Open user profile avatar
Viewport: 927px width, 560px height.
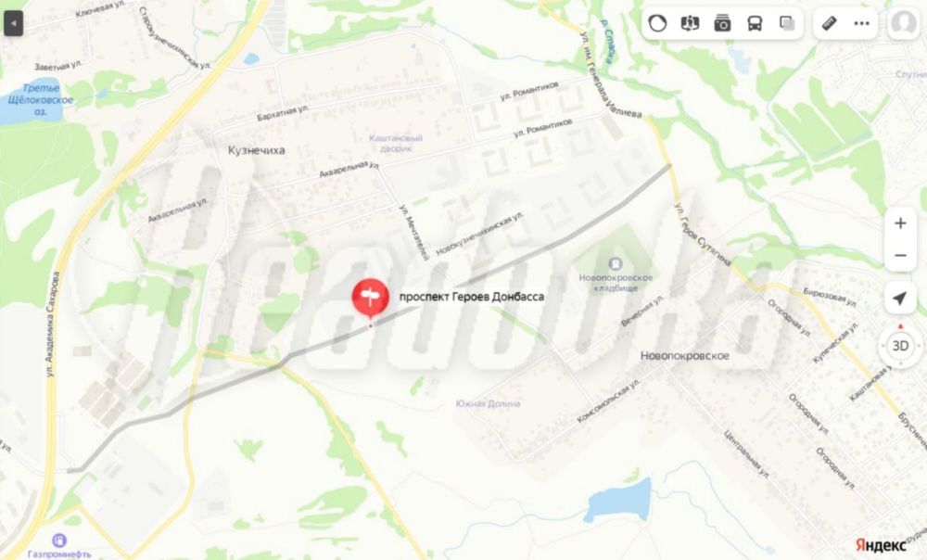903,23
